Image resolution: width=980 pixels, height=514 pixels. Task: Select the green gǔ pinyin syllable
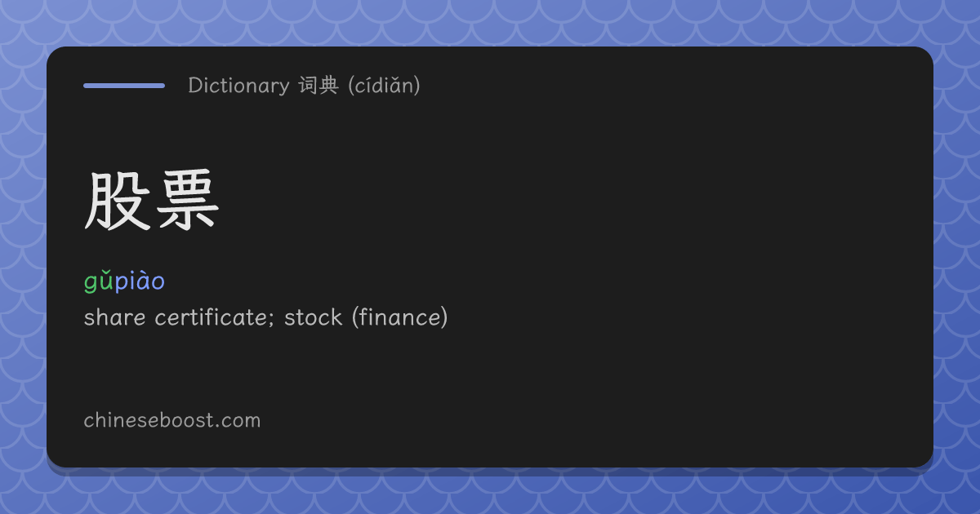coord(99,281)
